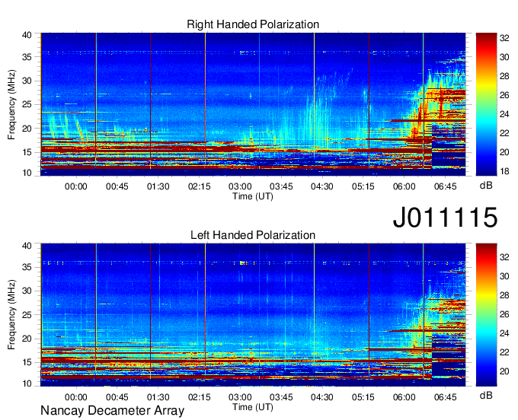
Task: Click the 01:30 time tick of the top plot
Action: pyautogui.click(x=158, y=186)
